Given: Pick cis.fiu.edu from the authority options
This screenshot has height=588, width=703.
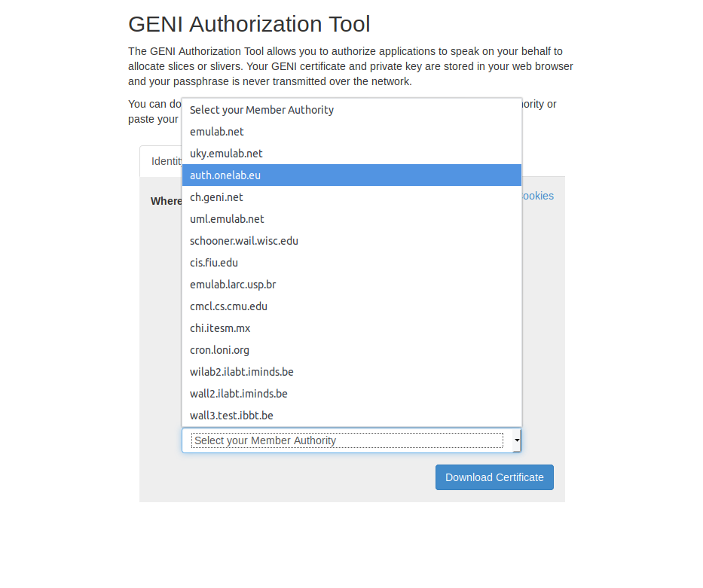Looking at the screenshot, I should 214,263.
